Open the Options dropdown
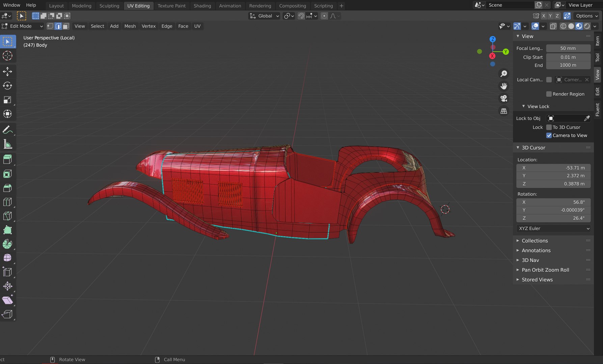The width and height of the screenshot is (603, 364). point(587,16)
